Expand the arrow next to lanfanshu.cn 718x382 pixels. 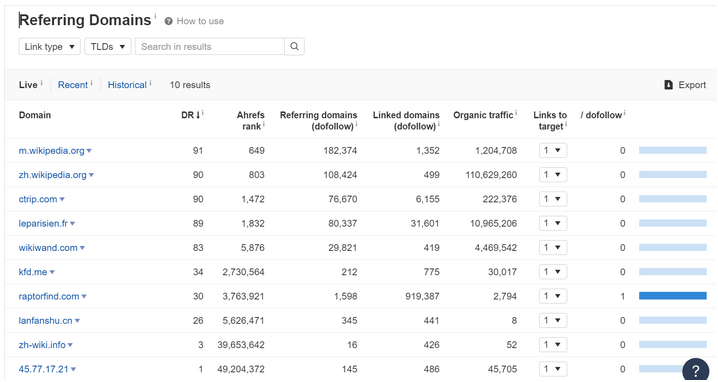77,321
